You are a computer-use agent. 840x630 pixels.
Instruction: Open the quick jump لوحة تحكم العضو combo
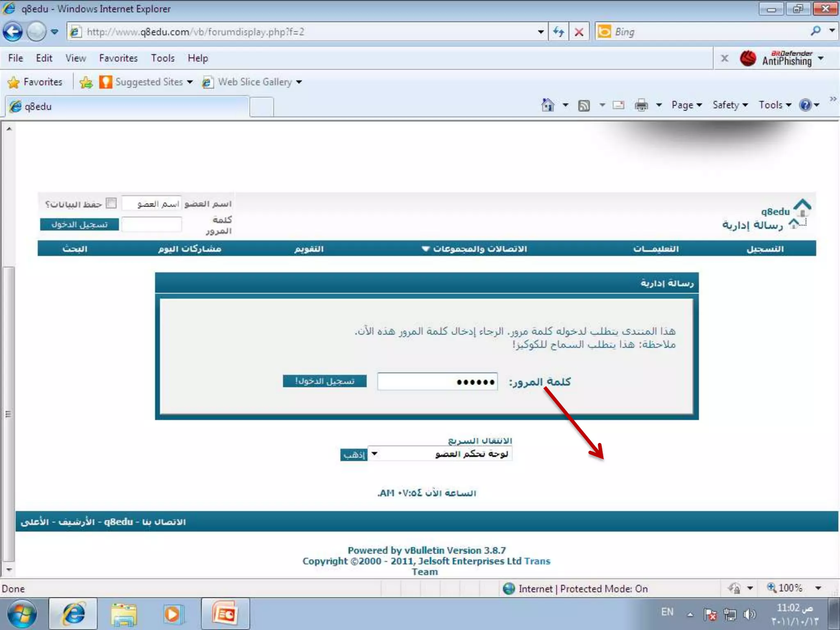pyautogui.click(x=440, y=454)
